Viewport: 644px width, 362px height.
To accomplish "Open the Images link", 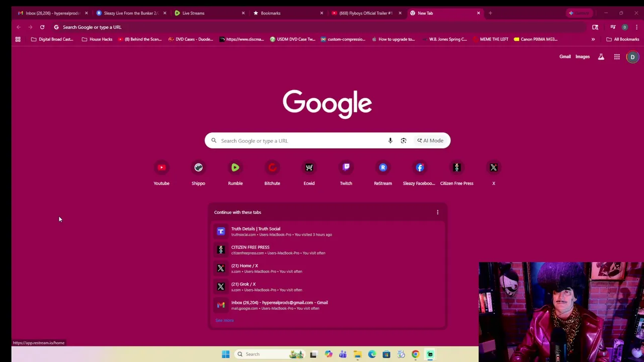I will tap(583, 57).
